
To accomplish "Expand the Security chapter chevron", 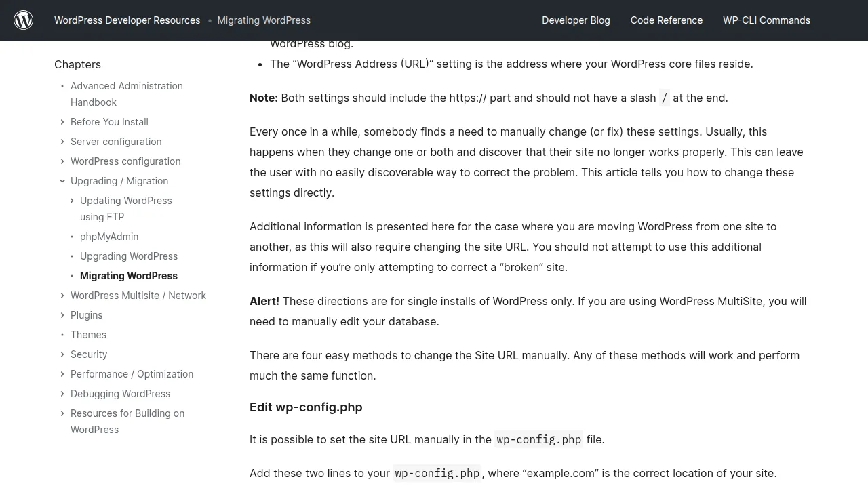I will 62,354.
